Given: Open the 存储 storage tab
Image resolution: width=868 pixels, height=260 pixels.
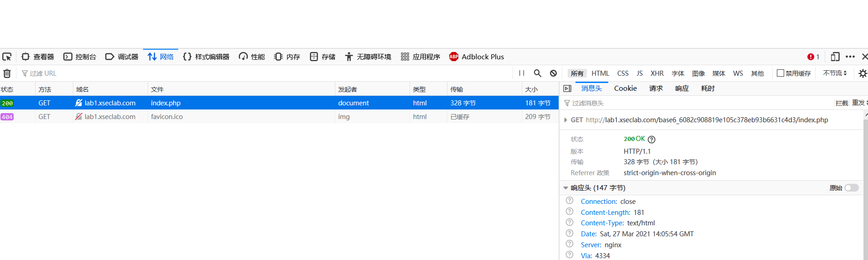Looking at the screenshot, I should (x=323, y=57).
